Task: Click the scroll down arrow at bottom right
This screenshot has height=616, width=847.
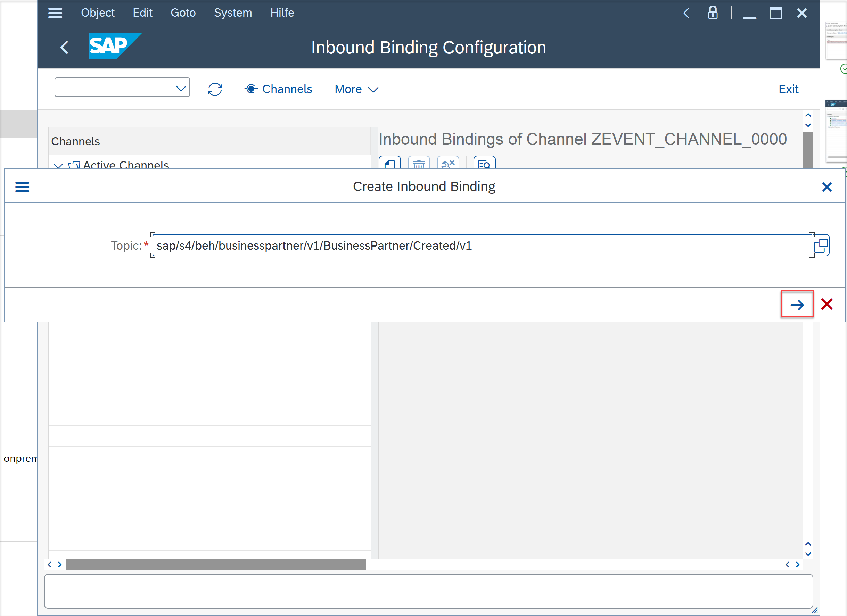Action: pos(808,554)
